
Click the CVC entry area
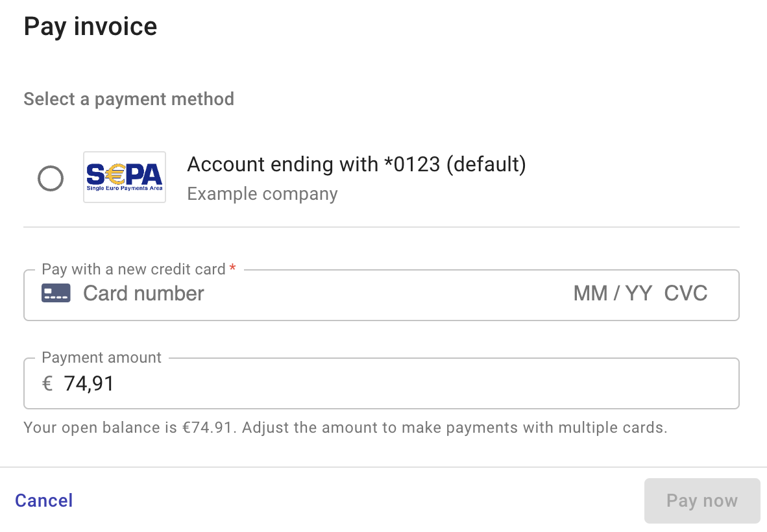coord(686,293)
